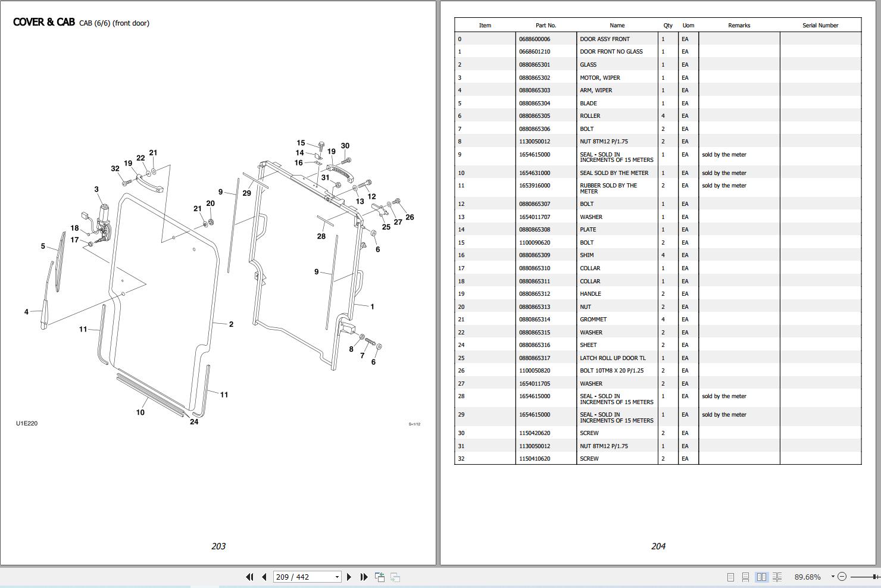Click BOLT 10TM8 X 20 P/1.25 name
This screenshot has height=588, width=881.
tap(612, 371)
